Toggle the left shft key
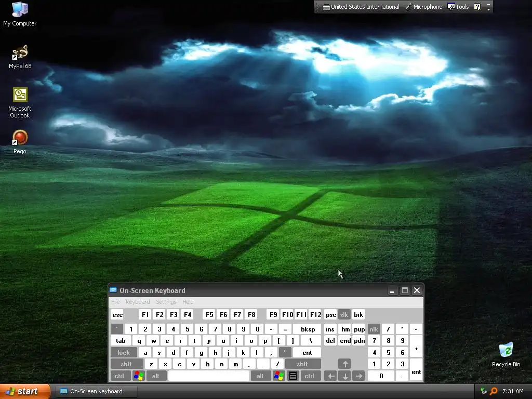The image size is (532, 399). (x=126, y=364)
